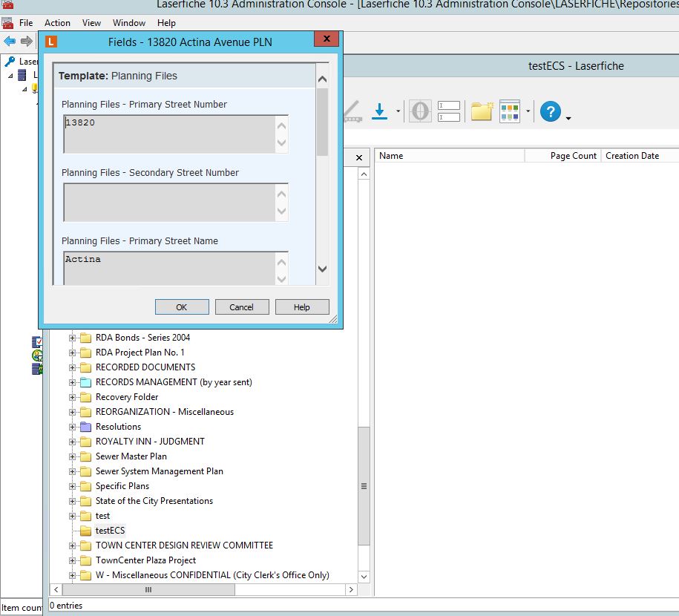Click the TownCenter Plaza Project folder icon
Screen dimensions: 679x616
[86, 560]
